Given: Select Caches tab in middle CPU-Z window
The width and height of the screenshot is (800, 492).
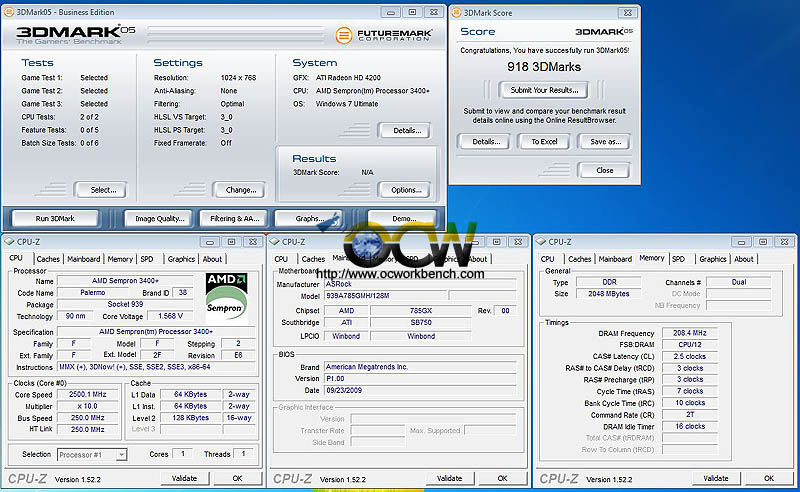Looking at the screenshot, I should click(x=313, y=259).
